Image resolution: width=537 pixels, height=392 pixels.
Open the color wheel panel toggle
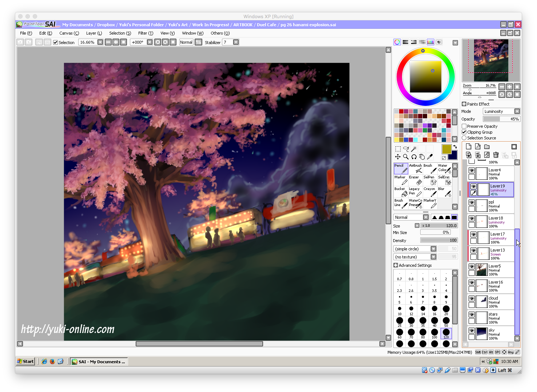(x=397, y=42)
